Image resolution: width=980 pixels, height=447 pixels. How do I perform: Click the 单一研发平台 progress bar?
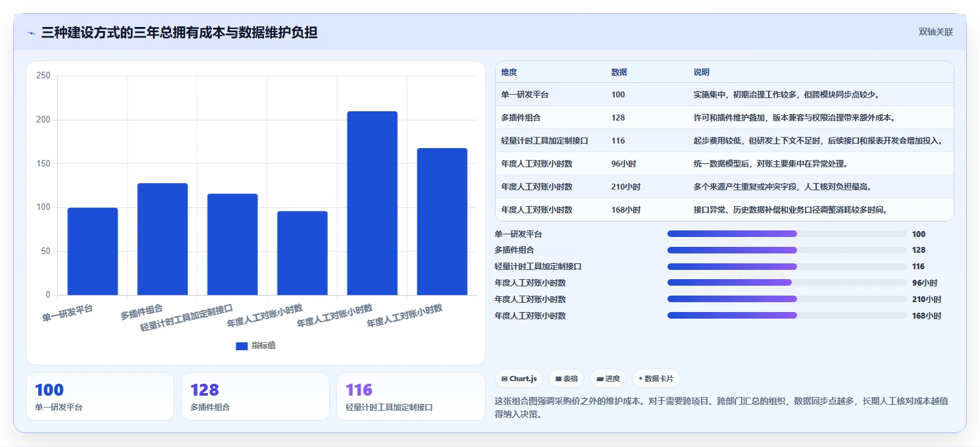[x=787, y=234]
